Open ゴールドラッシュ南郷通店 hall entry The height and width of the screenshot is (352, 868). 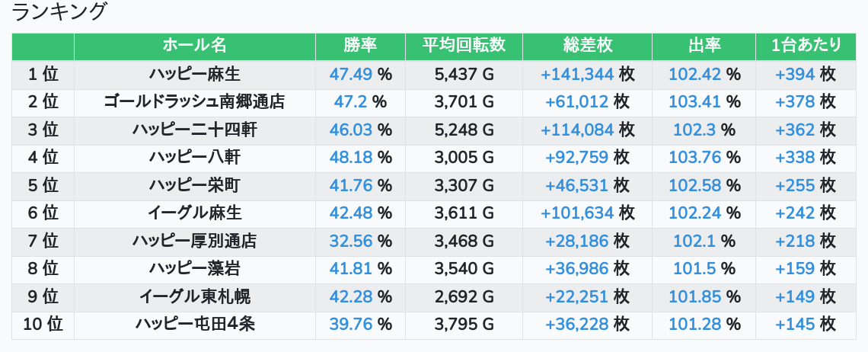(195, 102)
